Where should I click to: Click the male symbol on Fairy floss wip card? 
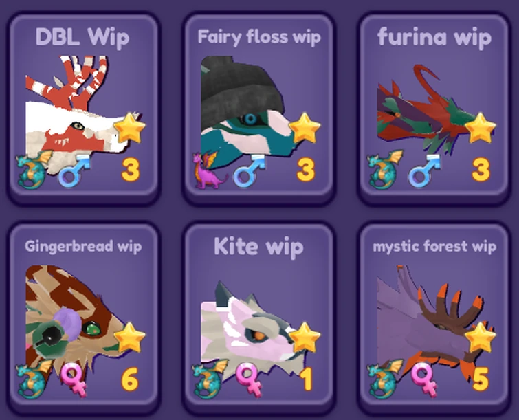[x=250, y=170]
